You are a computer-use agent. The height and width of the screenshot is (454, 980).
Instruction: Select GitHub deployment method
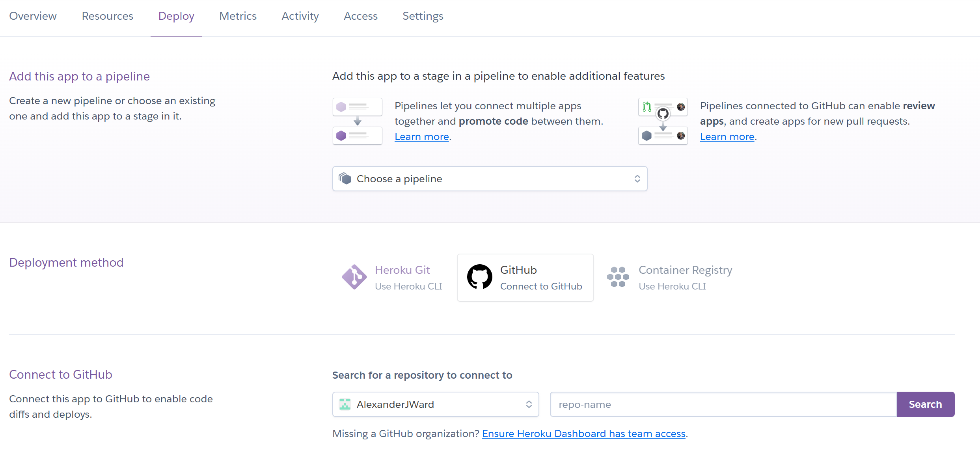point(525,277)
